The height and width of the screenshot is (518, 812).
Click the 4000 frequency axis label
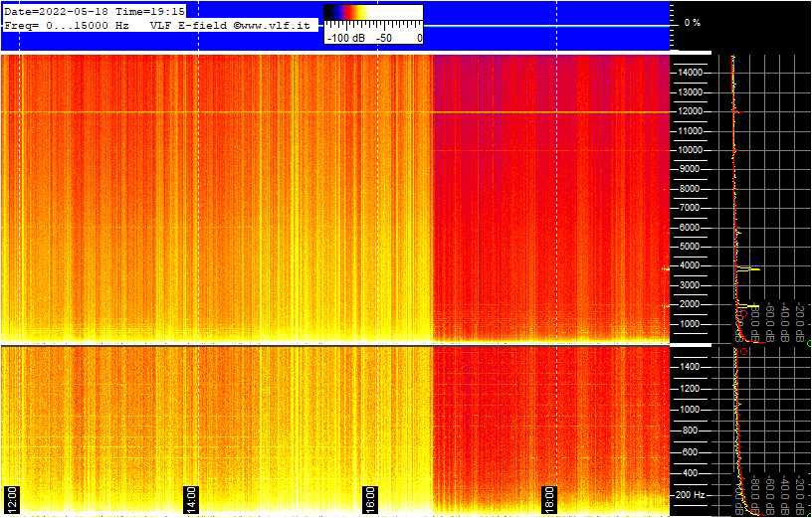tap(692, 266)
